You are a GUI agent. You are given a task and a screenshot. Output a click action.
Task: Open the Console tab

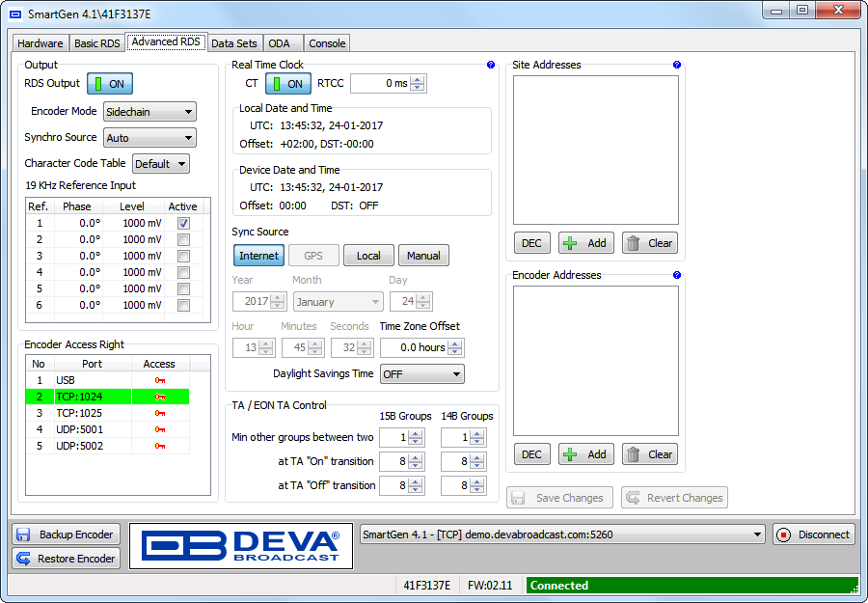point(327,43)
